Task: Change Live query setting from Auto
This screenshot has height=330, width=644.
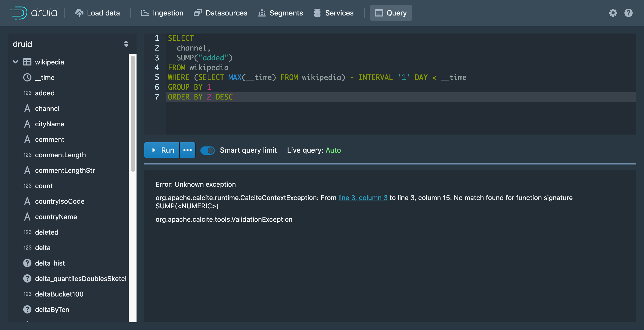Action: pyautogui.click(x=333, y=150)
